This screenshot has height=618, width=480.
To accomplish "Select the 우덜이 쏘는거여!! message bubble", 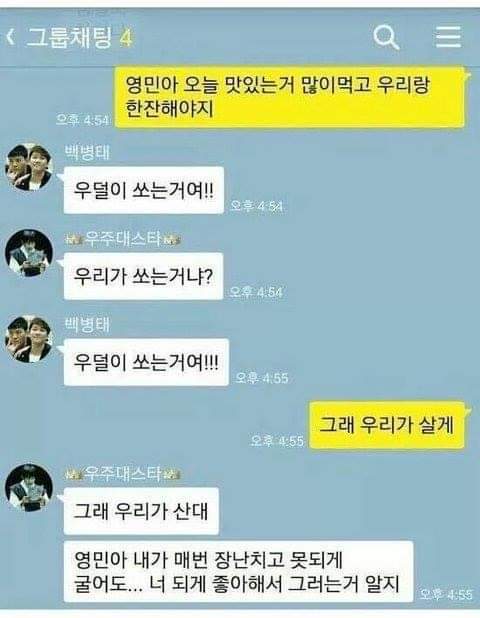I will 144,190.
